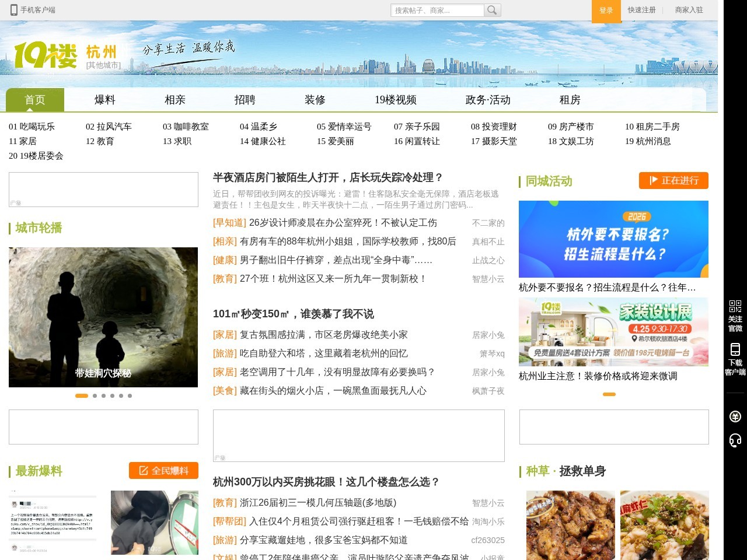747x560 pixels.
Task: Select the second dot of 城市轮播 carousel
Action: (x=95, y=395)
